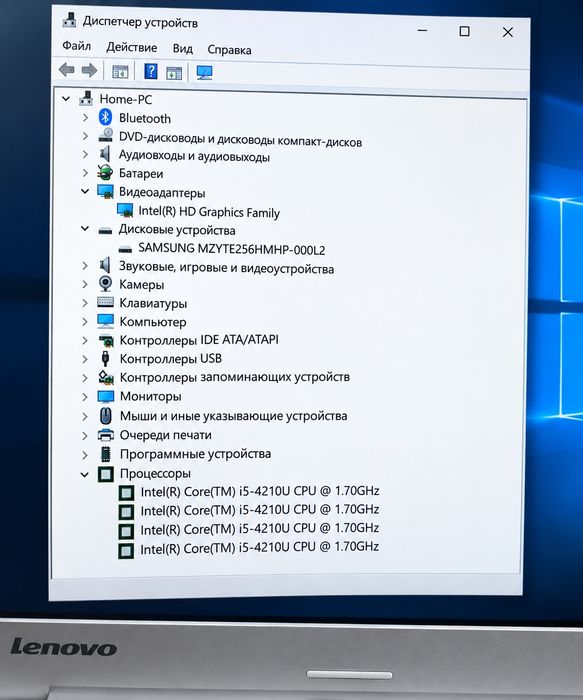This screenshot has height=700, width=583.
Task: Select SAMSUNG MZYTE256HMHP-000L2 disk entry
Action: coord(232,249)
